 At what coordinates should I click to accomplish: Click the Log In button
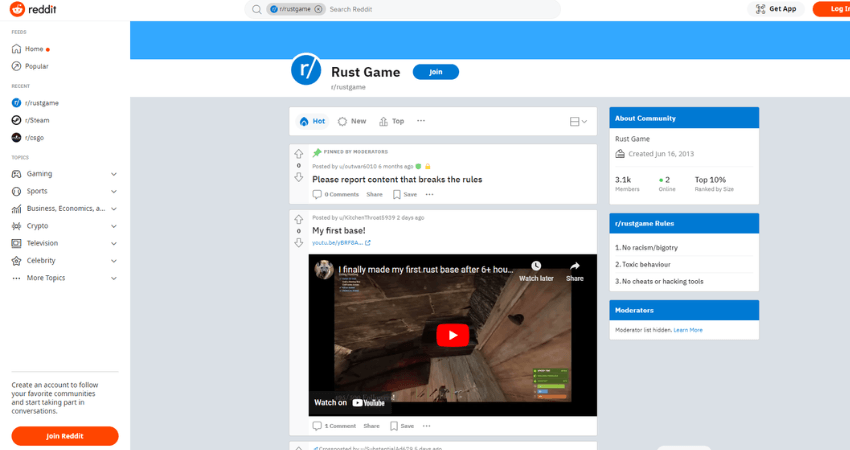pyautogui.click(x=833, y=9)
